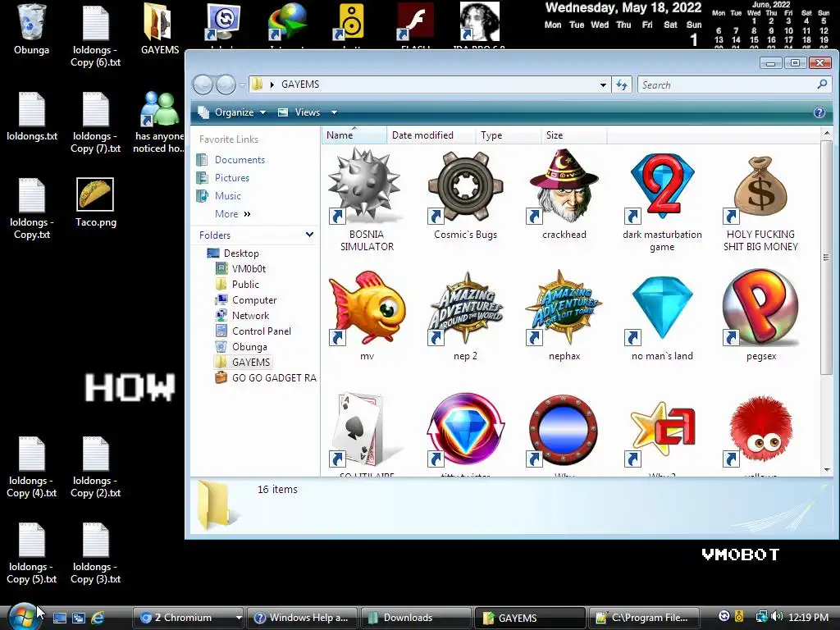The width and height of the screenshot is (840, 630).
Task: Select the nep 2 Amazing Adventures icon
Action: coord(465,308)
